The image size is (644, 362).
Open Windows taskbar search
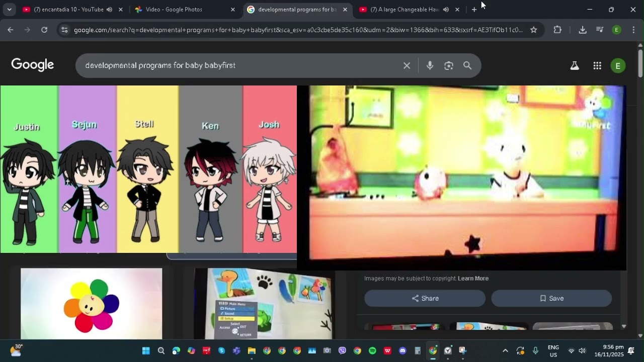[161, 350]
